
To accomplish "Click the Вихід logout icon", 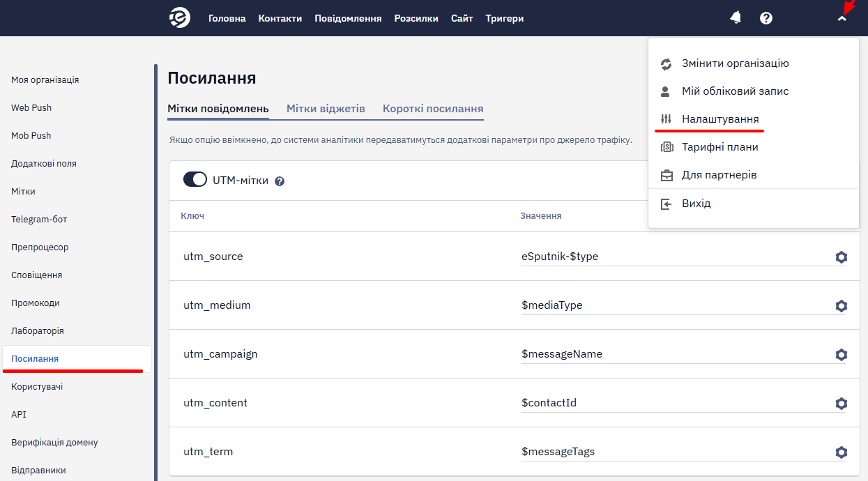I will 666,204.
